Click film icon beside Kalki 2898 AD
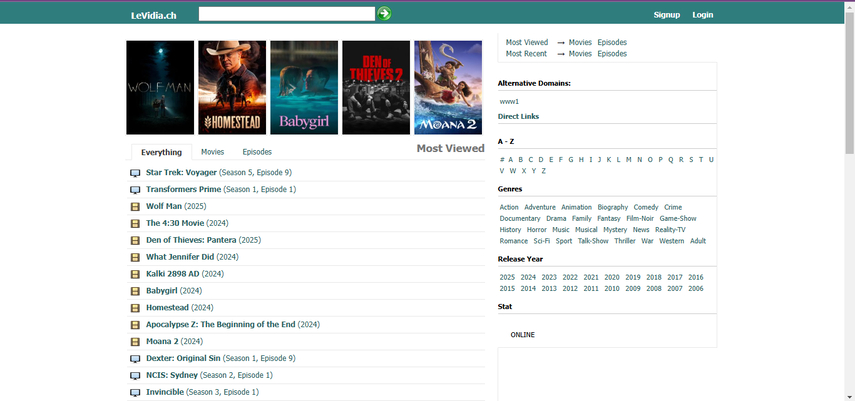855x401 pixels. [x=135, y=274]
